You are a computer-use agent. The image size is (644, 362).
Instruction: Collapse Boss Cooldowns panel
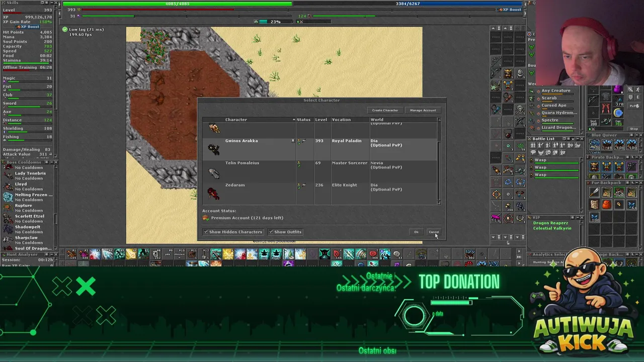[x=51, y=162]
